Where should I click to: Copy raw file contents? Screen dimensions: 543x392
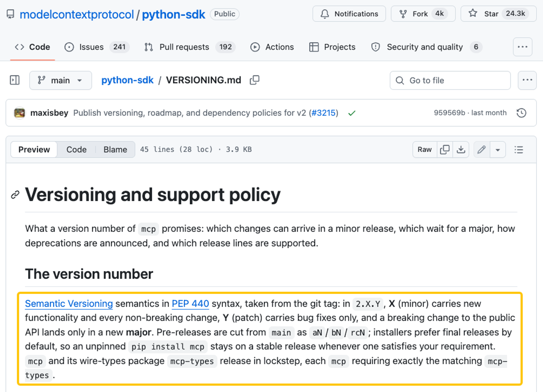click(445, 150)
